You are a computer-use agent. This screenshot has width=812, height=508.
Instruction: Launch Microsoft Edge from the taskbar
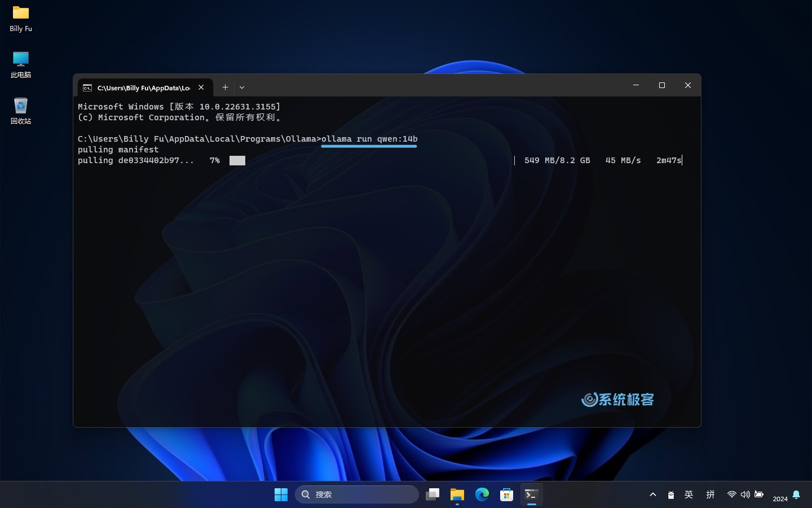482,494
